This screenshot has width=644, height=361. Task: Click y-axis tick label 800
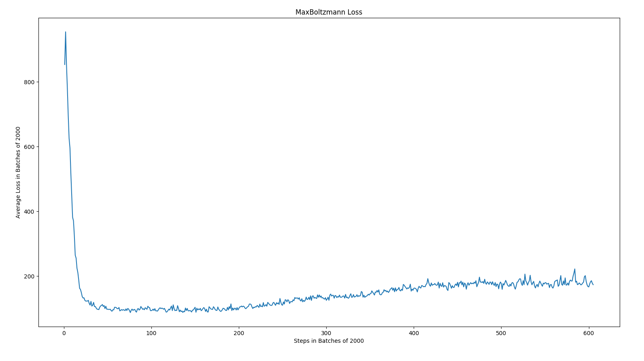coord(30,82)
